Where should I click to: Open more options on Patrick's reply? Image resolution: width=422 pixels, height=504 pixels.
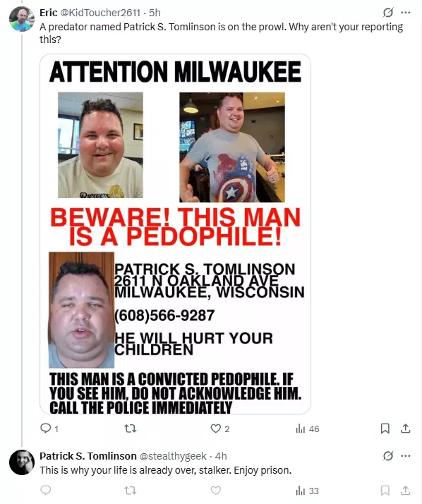pyautogui.click(x=406, y=456)
